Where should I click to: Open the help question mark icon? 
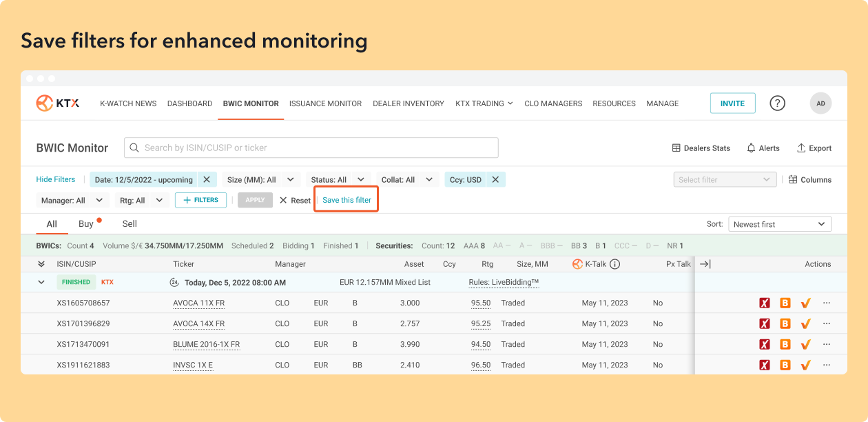point(777,103)
